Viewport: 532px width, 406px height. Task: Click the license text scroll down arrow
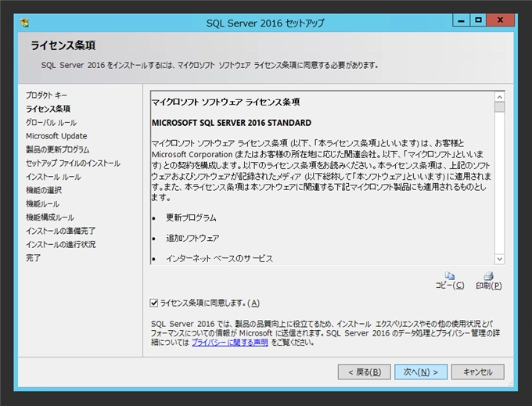(499, 259)
